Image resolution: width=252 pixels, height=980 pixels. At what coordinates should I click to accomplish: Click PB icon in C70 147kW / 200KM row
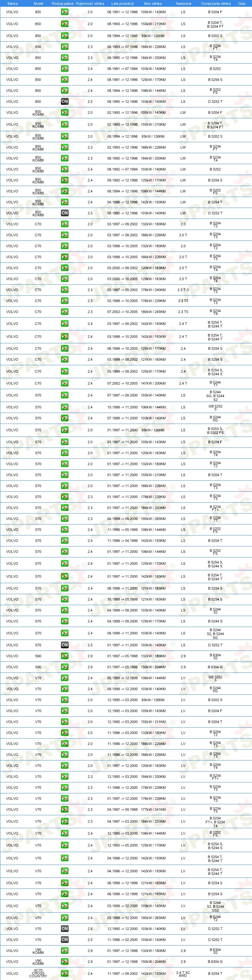click(x=65, y=383)
